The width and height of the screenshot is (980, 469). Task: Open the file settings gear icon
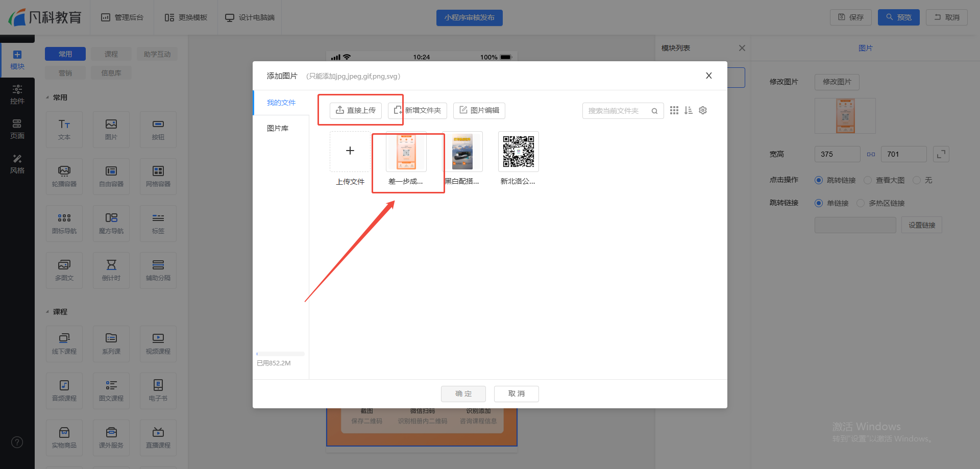(703, 110)
